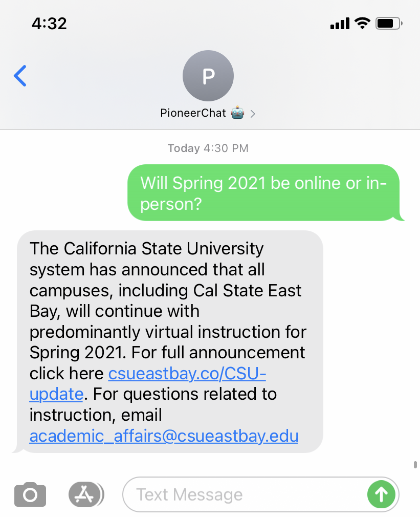Click the conversation scroll indicator

[x=415, y=464]
